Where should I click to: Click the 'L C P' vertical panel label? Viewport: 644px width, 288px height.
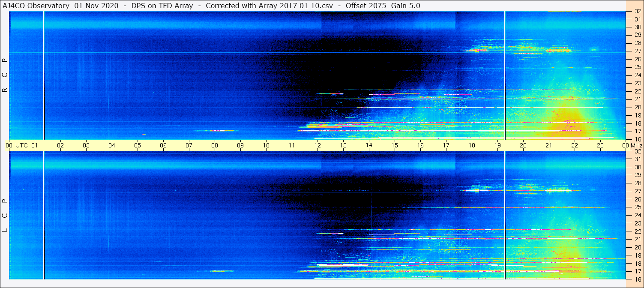point(5,215)
